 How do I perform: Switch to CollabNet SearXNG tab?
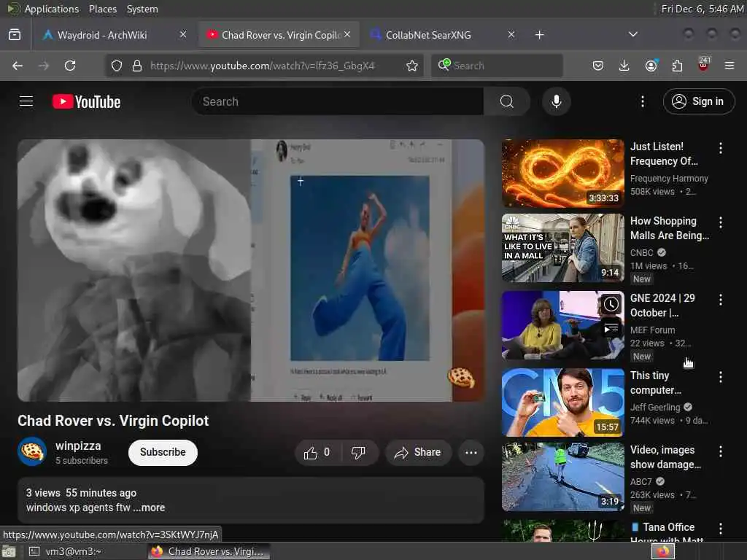[x=443, y=35]
